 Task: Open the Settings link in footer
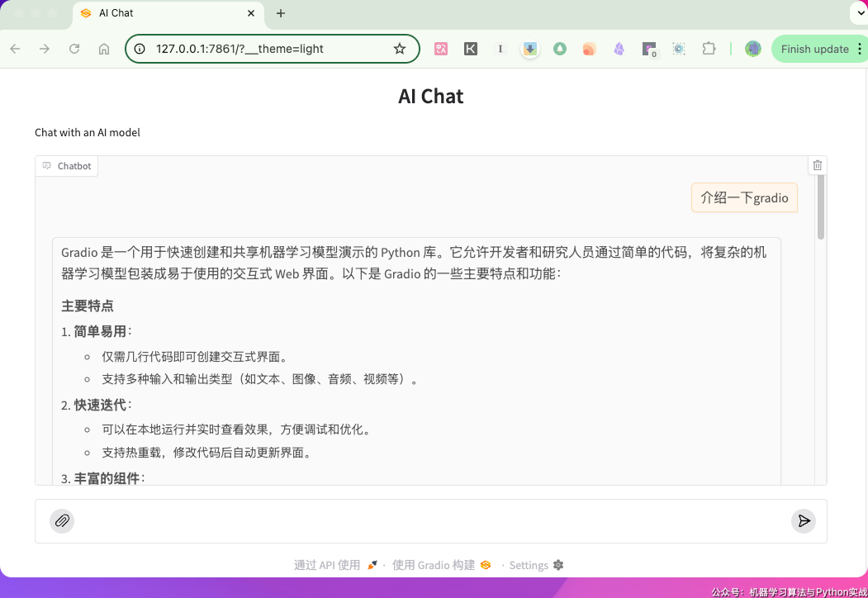[536, 565]
